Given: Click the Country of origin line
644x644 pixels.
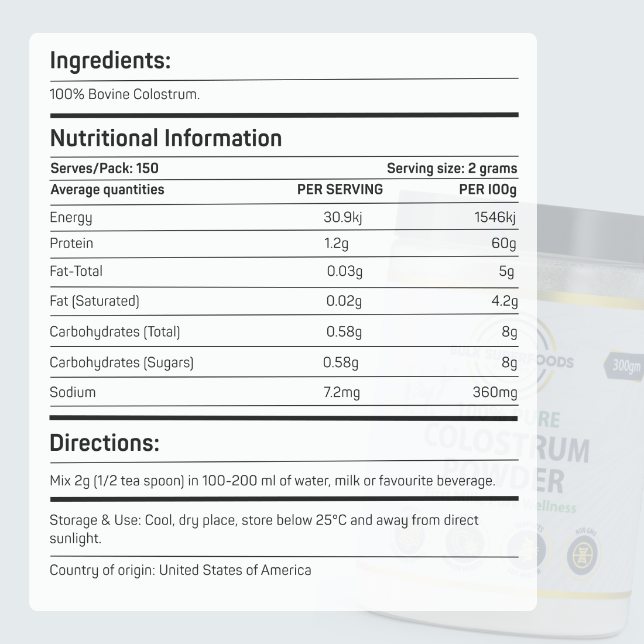Looking at the screenshot, I should [180, 570].
